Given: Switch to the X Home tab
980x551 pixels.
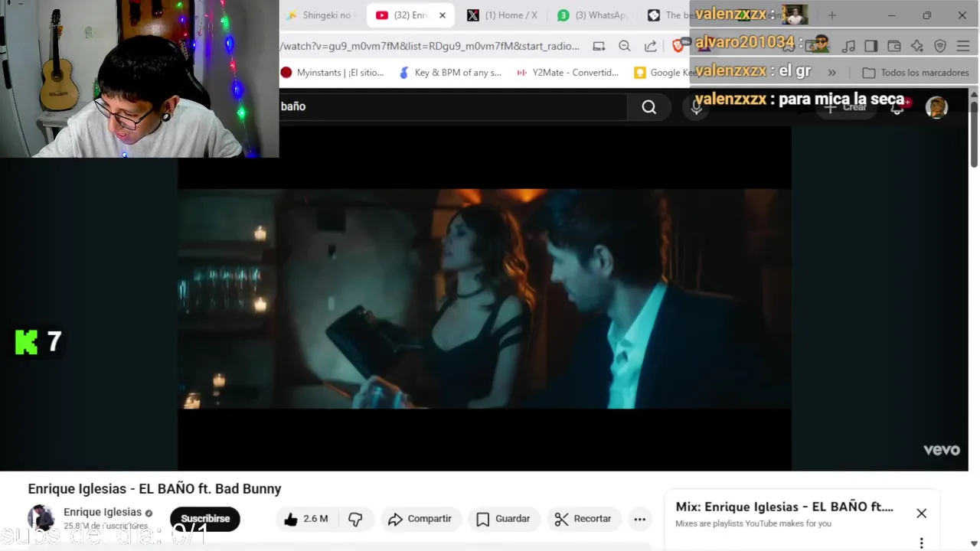Looking at the screenshot, I should pos(501,15).
